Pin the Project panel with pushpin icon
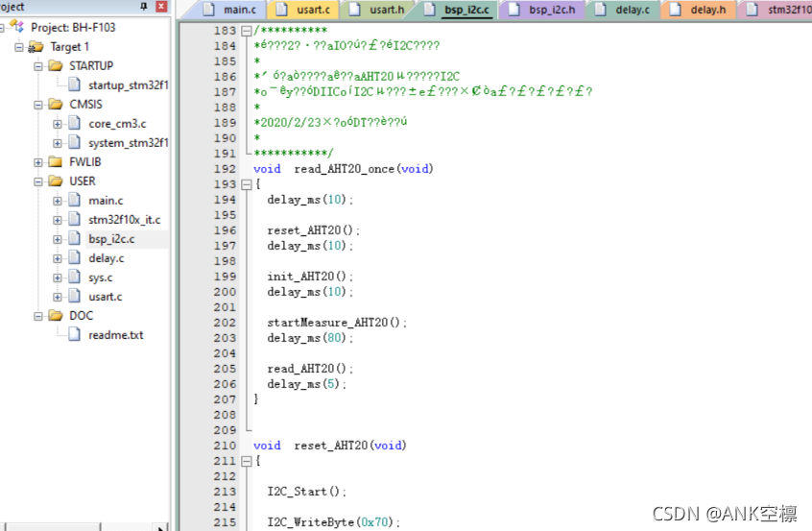Image resolution: width=812 pixels, height=531 pixels. pyautogui.click(x=144, y=6)
